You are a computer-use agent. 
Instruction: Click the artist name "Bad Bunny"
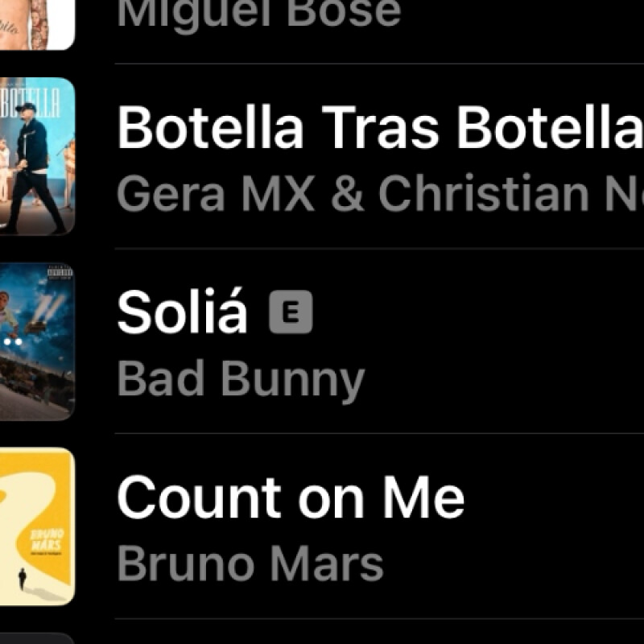(x=241, y=378)
